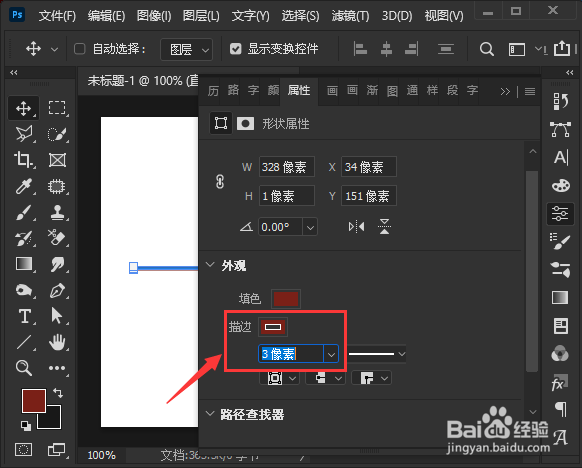Click fill color swatch 填色
The height and width of the screenshot is (468, 582).
286,299
